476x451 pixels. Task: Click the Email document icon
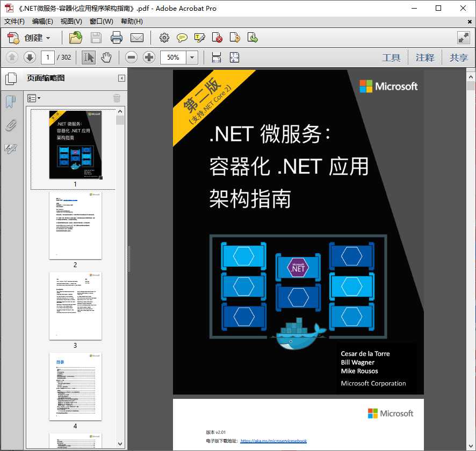point(137,38)
